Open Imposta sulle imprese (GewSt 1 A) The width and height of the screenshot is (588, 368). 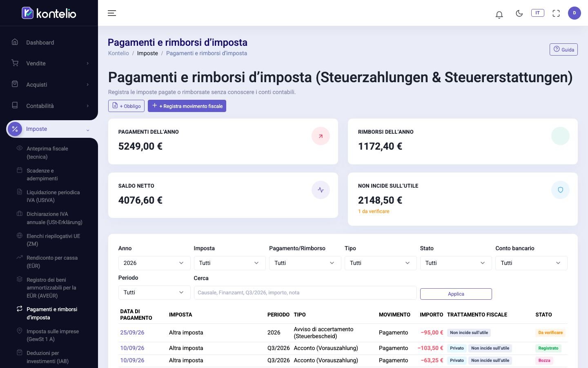[x=49, y=335]
